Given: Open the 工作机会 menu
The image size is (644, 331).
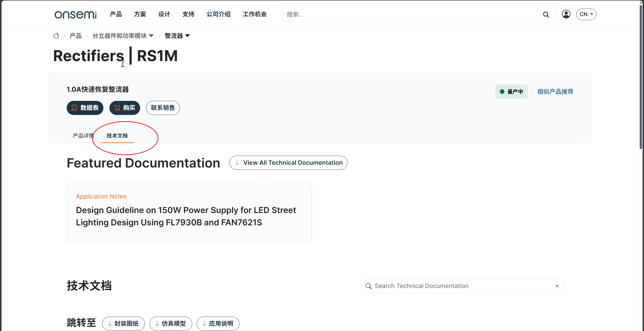Looking at the screenshot, I should 255,14.
